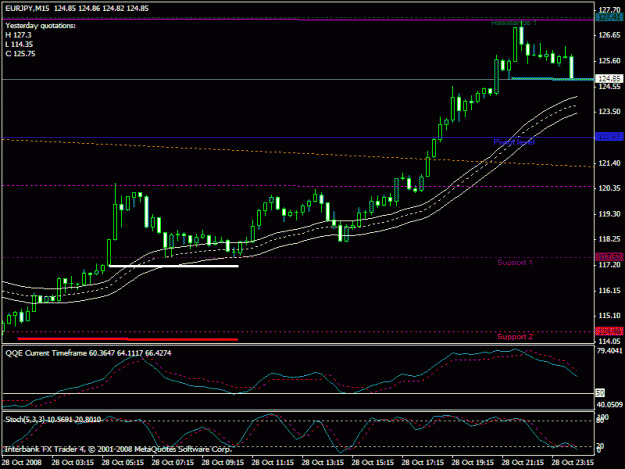This screenshot has height=469, width=625.
Task: Click the 123.50 price axis label
Action: (609, 112)
